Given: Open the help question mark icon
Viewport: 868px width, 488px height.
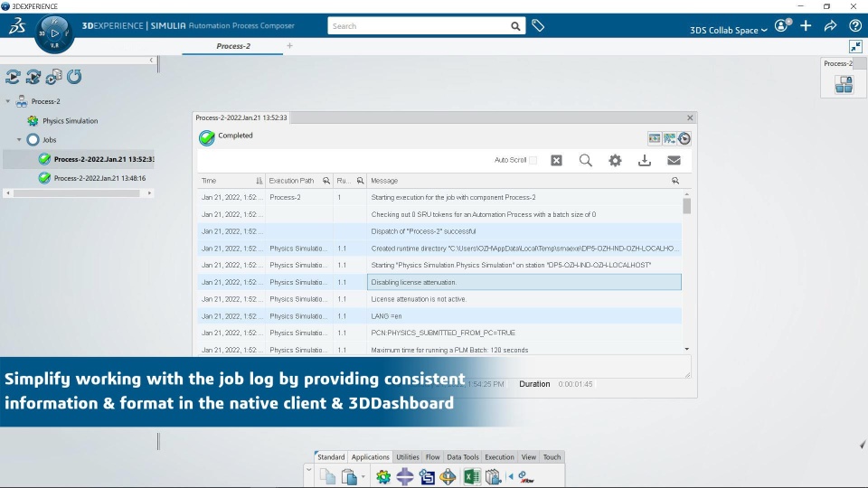Looking at the screenshot, I should point(854,25).
